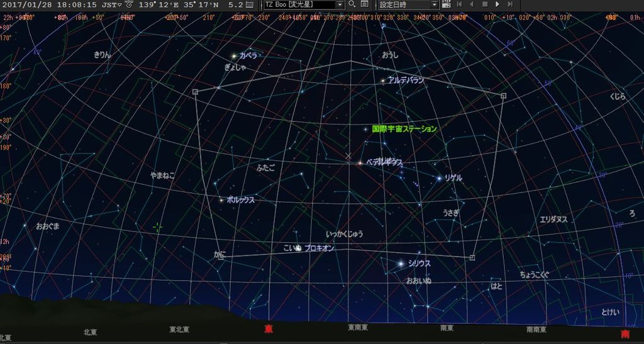Open the time zone triangle next to JST
644x344 pixels.
[x=119, y=5]
